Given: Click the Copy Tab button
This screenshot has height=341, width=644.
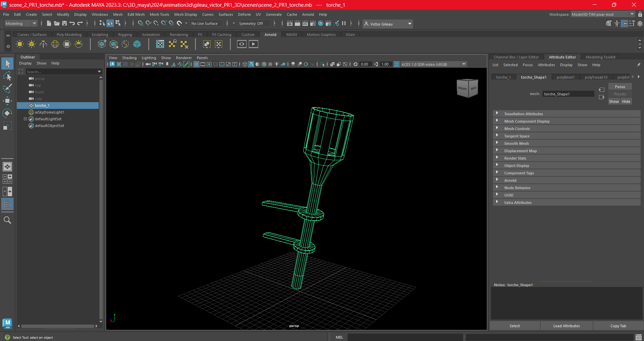Looking at the screenshot, I should 618,326.
